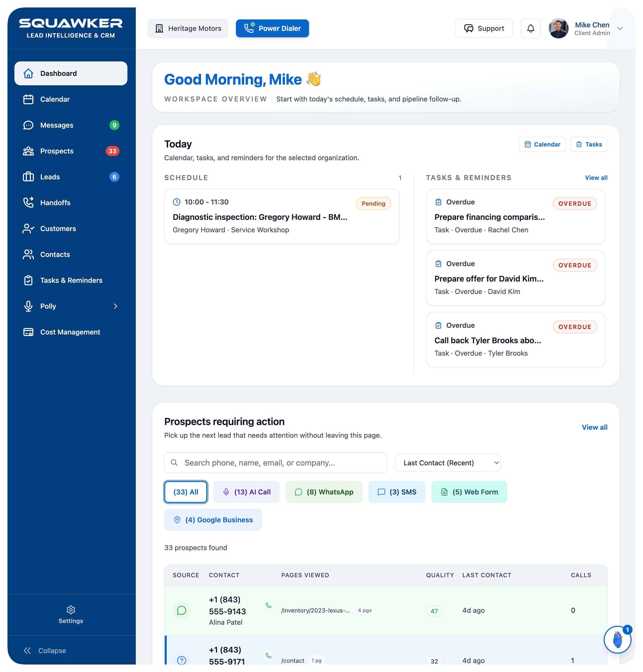Click the Polly microphone icon

click(x=28, y=306)
